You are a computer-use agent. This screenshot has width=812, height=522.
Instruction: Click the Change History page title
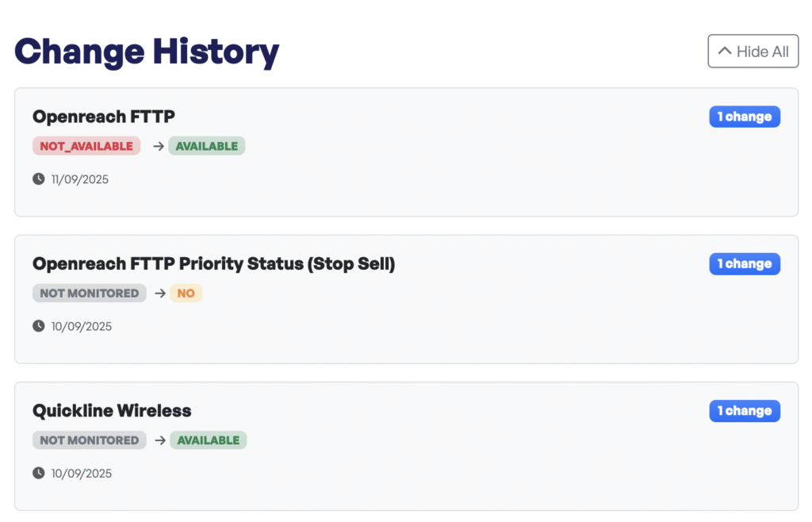click(x=146, y=51)
